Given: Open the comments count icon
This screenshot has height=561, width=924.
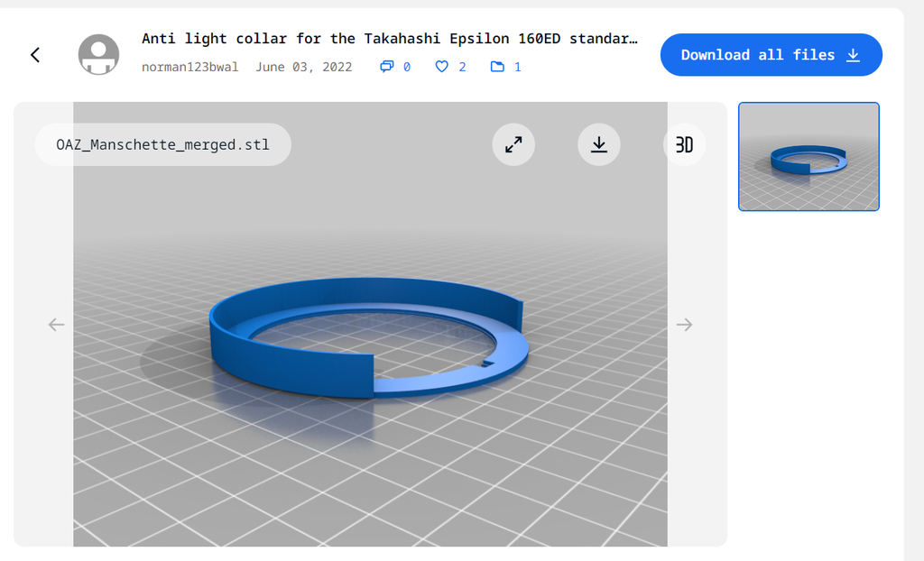Looking at the screenshot, I should click(x=386, y=67).
